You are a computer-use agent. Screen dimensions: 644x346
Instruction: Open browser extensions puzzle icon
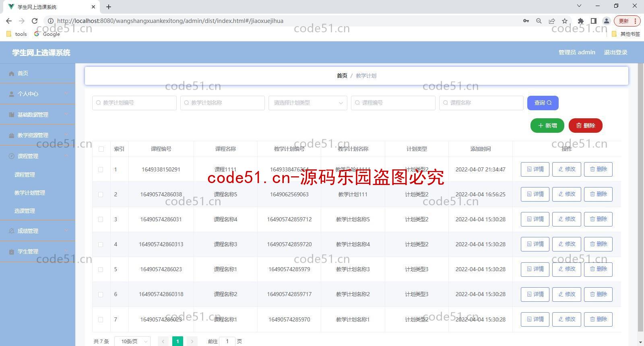[x=580, y=21]
